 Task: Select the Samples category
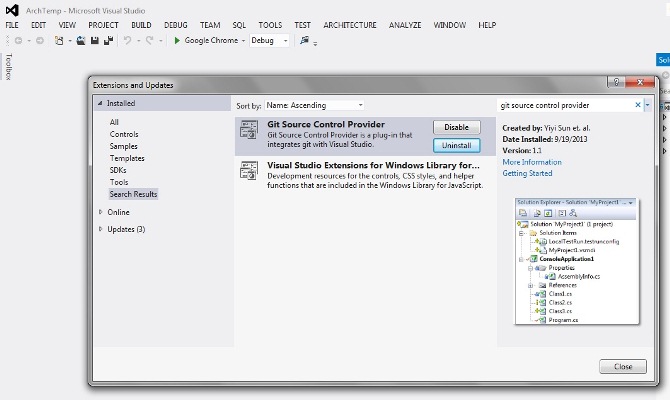click(x=123, y=146)
